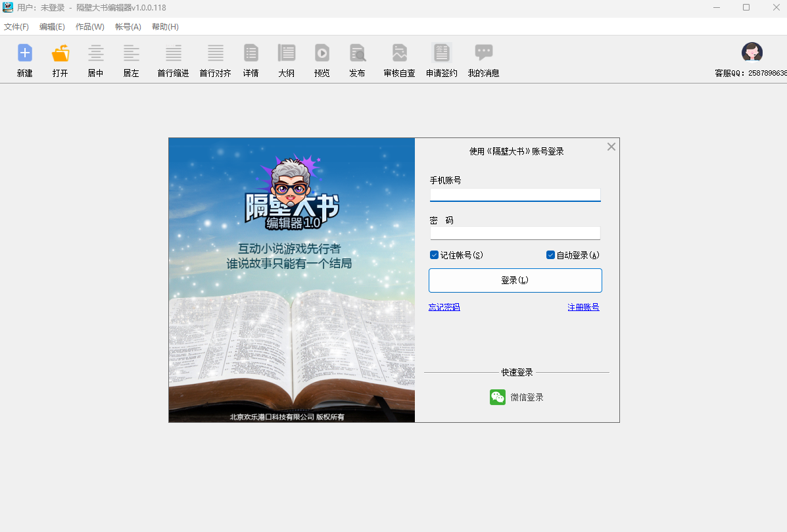
Task: Open 我的消息 messages icon
Action: [x=484, y=53]
